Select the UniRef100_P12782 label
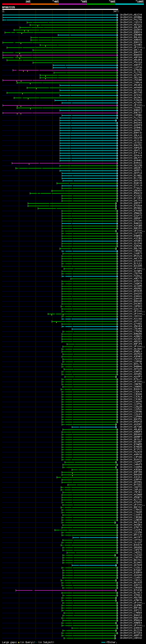The image size is (146, 644). pos(131,72)
